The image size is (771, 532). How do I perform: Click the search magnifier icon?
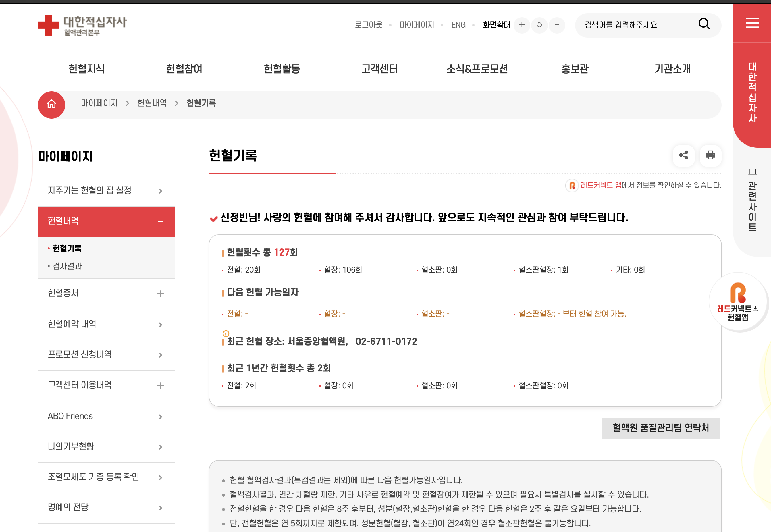tap(704, 24)
